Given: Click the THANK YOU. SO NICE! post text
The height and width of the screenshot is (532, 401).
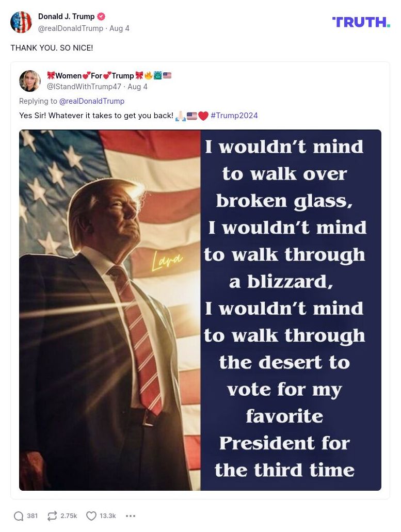Looking at the screenshot, I should [52, 47].
